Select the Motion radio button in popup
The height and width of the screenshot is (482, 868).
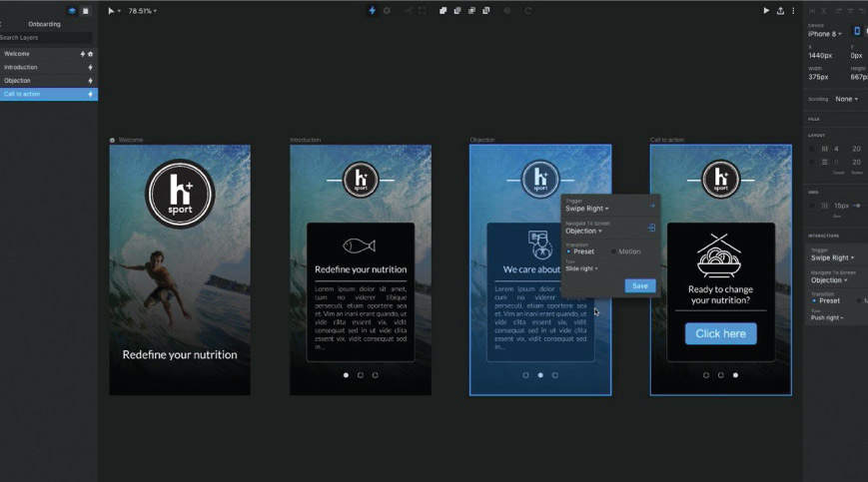pos(613,251)
